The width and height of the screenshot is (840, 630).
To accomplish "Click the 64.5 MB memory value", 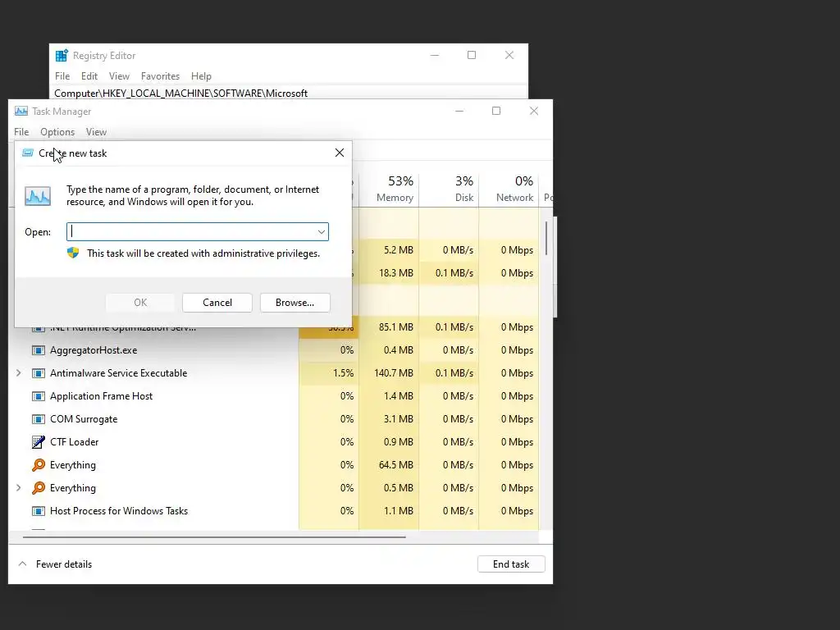I will [x=396, y=465].
